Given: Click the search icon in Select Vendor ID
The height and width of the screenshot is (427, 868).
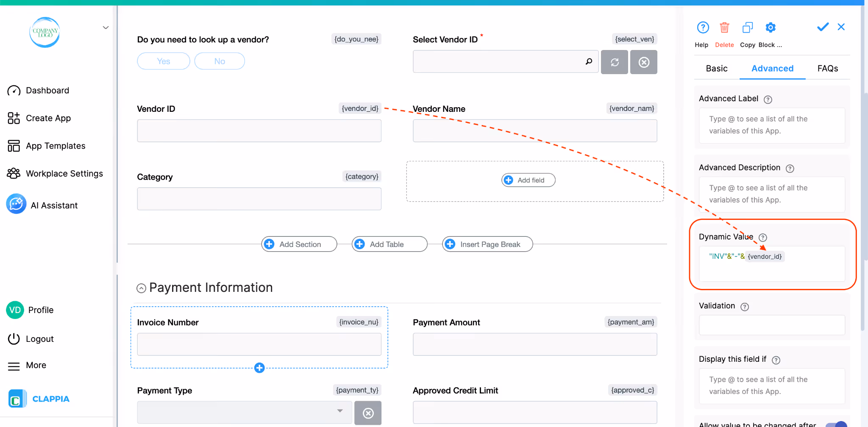Looking at the screenshot, I should [589, 61].
